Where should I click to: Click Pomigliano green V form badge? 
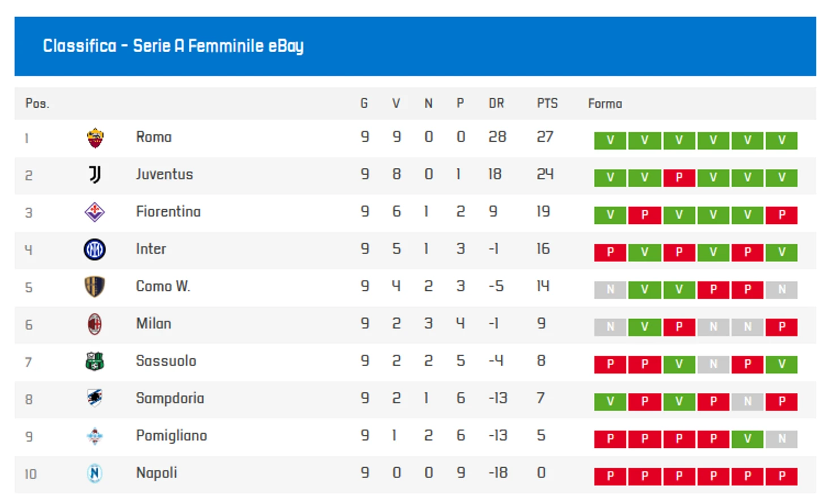click(747, 439)
